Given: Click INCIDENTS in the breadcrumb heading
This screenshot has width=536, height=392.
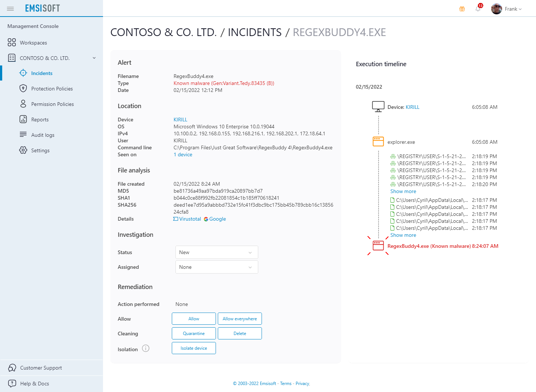Looking at the screenshot, I should (255, 32).
